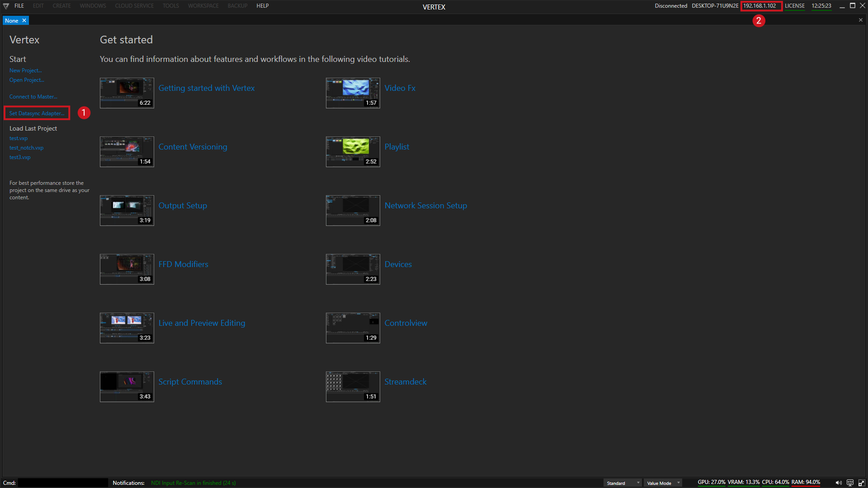868x488 pixels.
Task: Open the Script Commands tutorial link
Action: pyautogui.click(x=190, y=382)
